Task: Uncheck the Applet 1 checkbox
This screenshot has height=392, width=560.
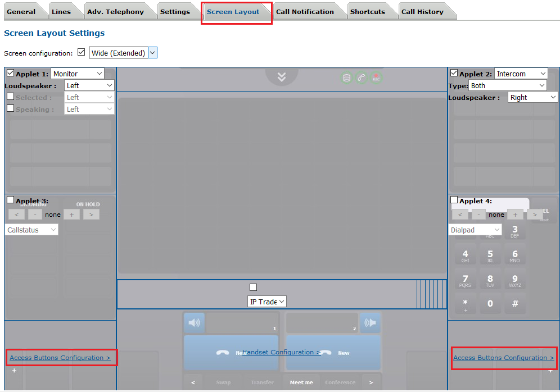Action: 10,73
